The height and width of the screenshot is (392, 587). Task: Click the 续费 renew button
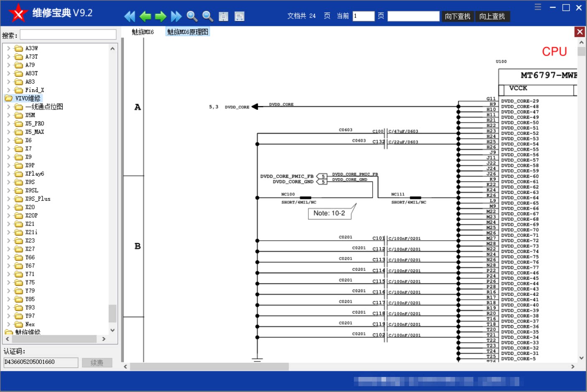(x=97, y=363)
